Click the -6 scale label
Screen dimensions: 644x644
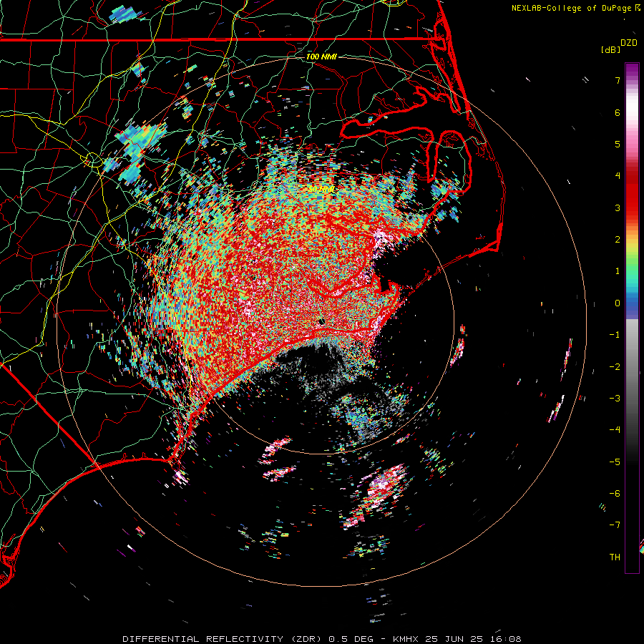pyautogui.click(x=615, y=493)
